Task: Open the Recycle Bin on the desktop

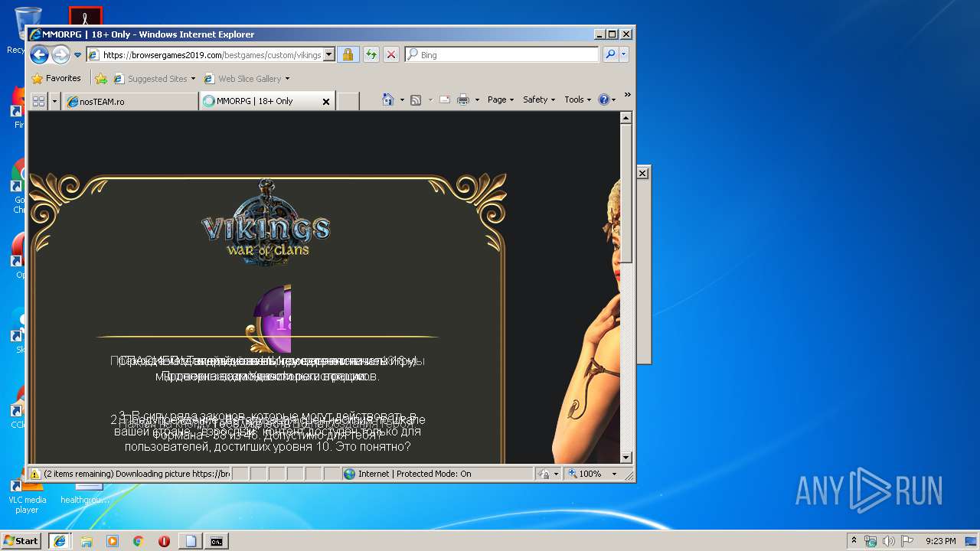Action: (x=28, y=30)
